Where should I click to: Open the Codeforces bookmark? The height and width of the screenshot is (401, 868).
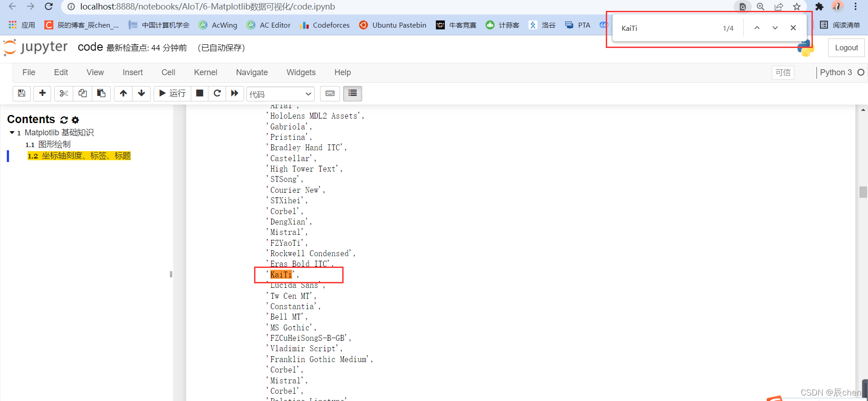tap(325, 25)
